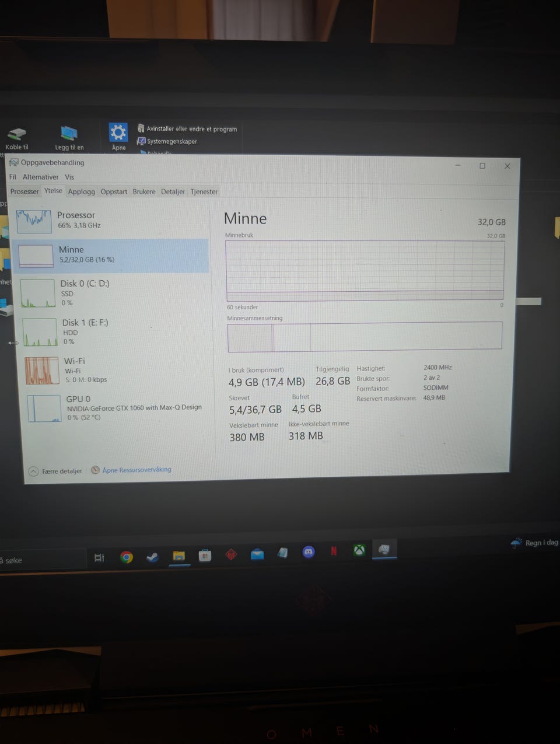
Task: Select the Minne memory entry in sidebar
Action: click(x=111, y=256)
